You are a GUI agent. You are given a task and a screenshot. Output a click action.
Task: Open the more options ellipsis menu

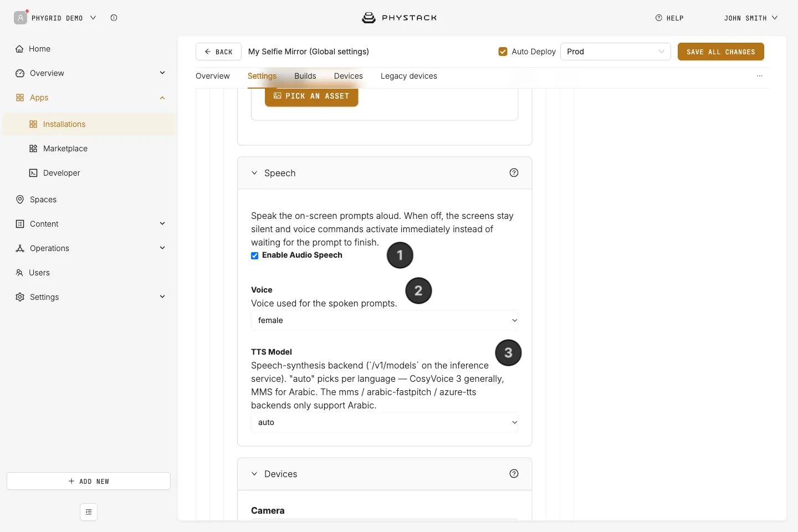[x=760, y=76]
